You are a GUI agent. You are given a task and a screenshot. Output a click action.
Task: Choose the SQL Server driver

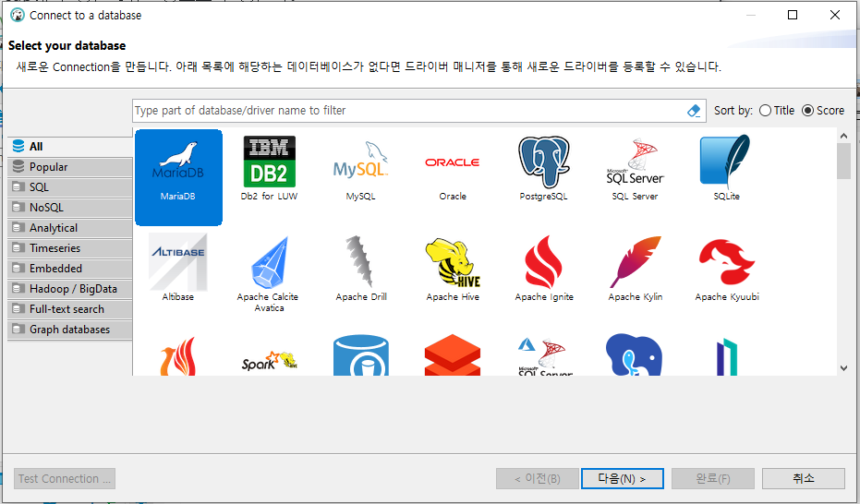pos(636,170)
